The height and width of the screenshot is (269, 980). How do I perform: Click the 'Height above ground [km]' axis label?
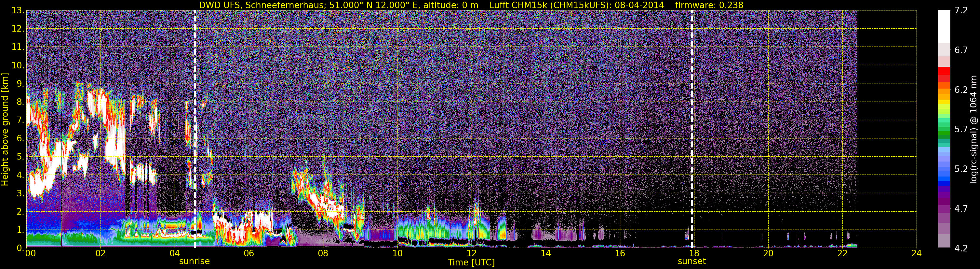(5, 130)
